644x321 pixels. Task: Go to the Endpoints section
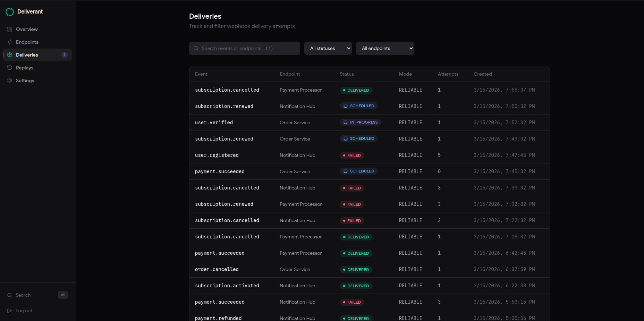pyautogui.click(x=27, y=42)
